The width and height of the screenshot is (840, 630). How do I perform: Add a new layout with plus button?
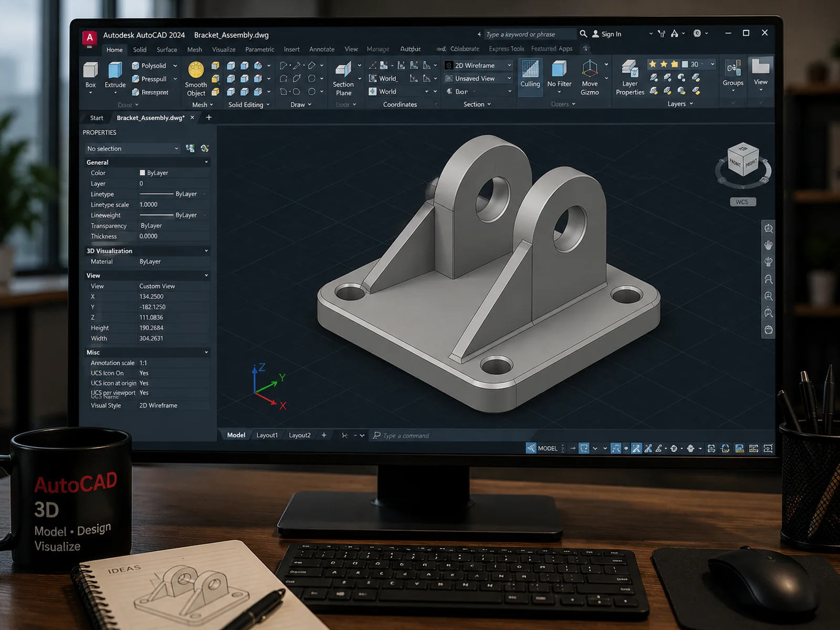(x=324, y=435)
